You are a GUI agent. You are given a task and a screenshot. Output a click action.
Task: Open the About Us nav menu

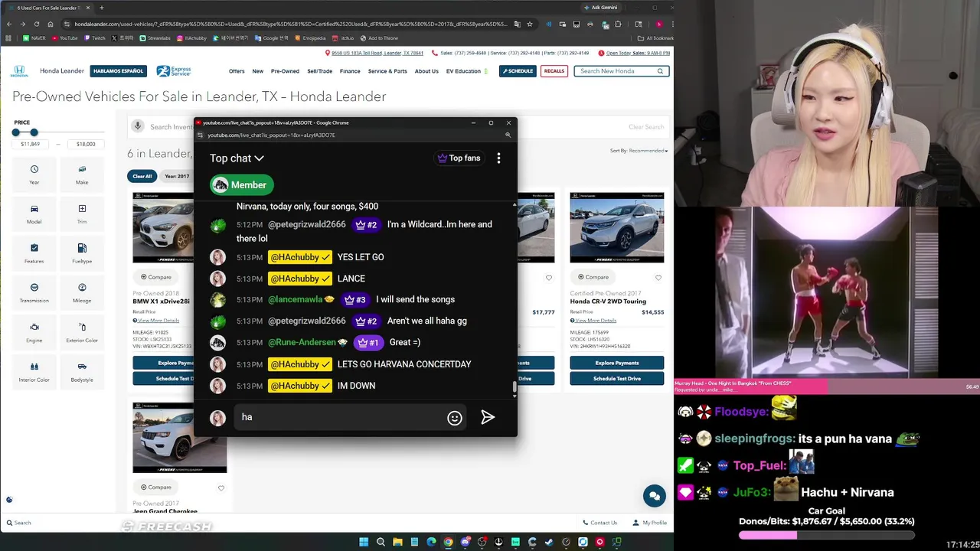426,71
